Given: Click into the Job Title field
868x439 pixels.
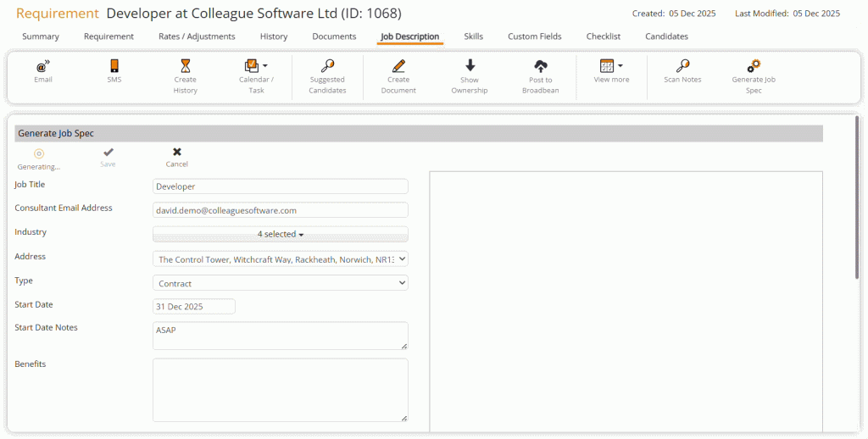Looking at the screenshot, I should (280, 186).
